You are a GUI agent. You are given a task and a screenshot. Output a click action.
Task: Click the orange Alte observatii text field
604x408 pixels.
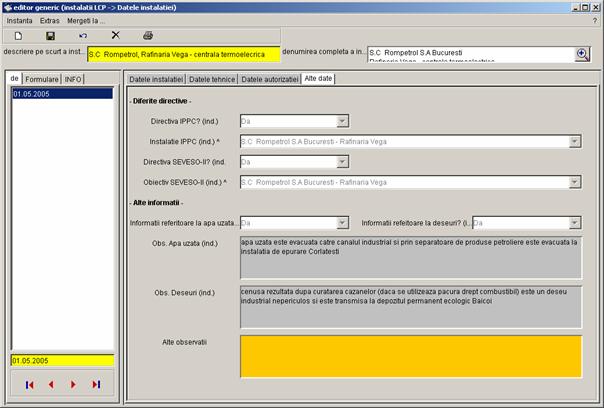[x=410, y=356]
